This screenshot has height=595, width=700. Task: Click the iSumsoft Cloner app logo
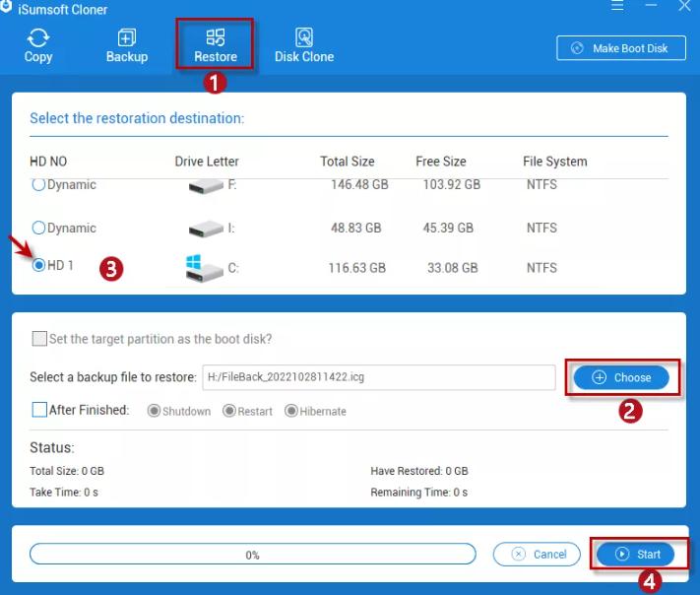[6, 7]
